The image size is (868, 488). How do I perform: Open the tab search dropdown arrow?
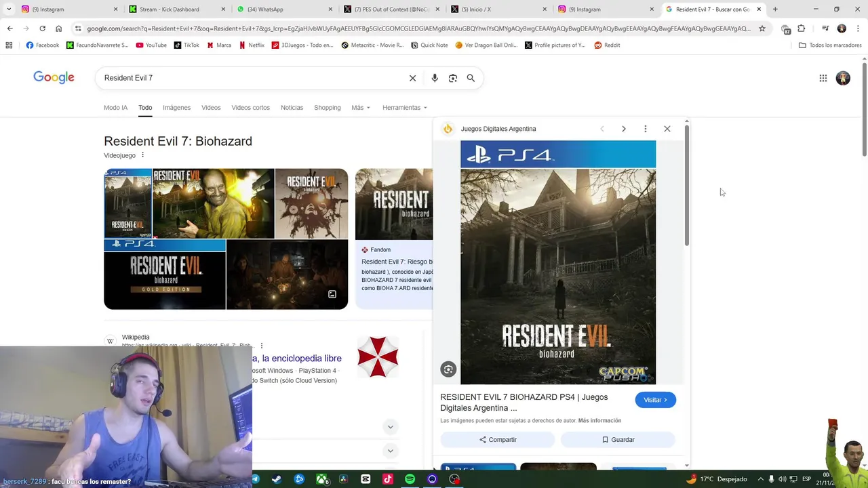point(9,9)
